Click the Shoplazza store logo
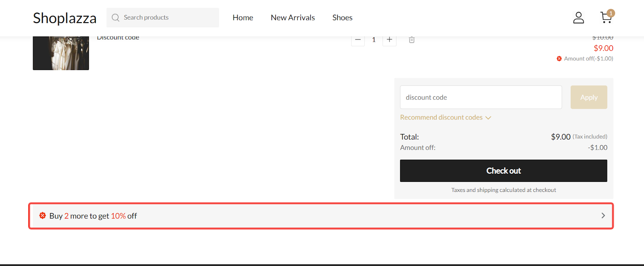Viewport: 644px width, 266px height. 64,18
